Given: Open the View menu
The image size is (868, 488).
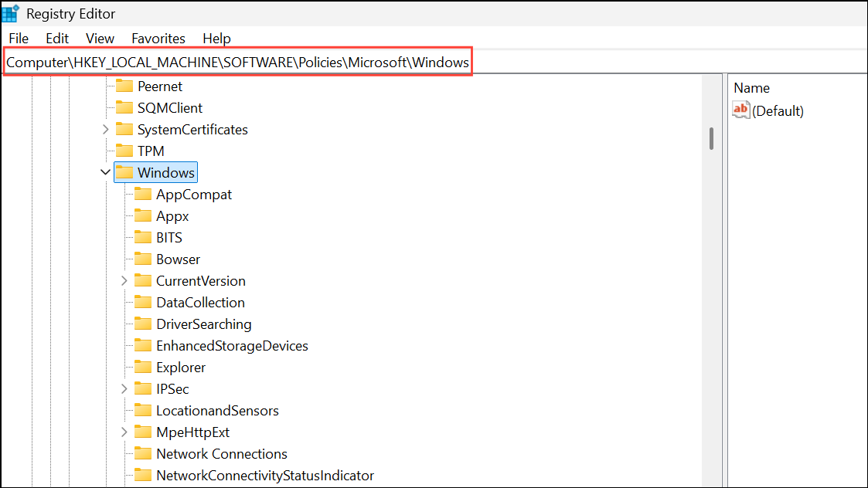Looking at the screenshot, I should click(100, 38).
